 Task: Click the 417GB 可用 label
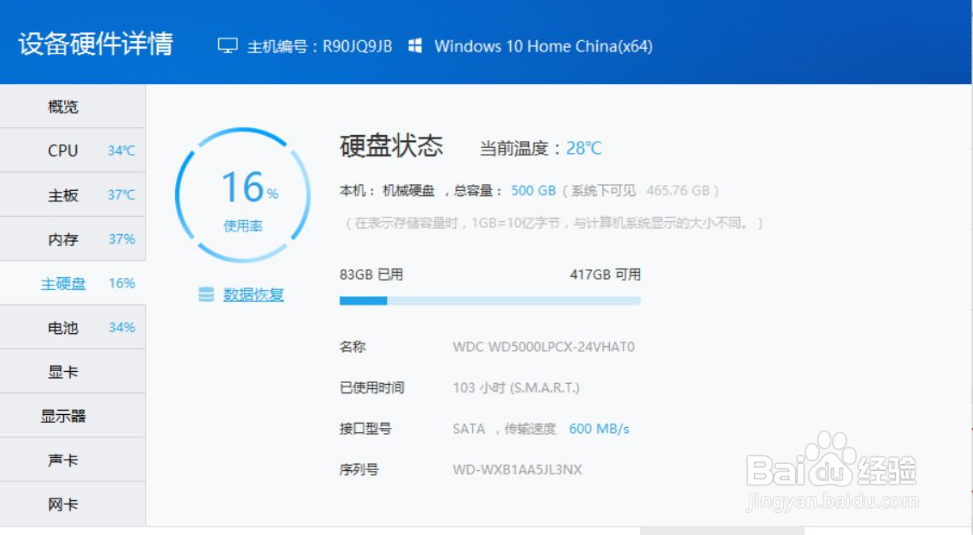click(606, 274)
